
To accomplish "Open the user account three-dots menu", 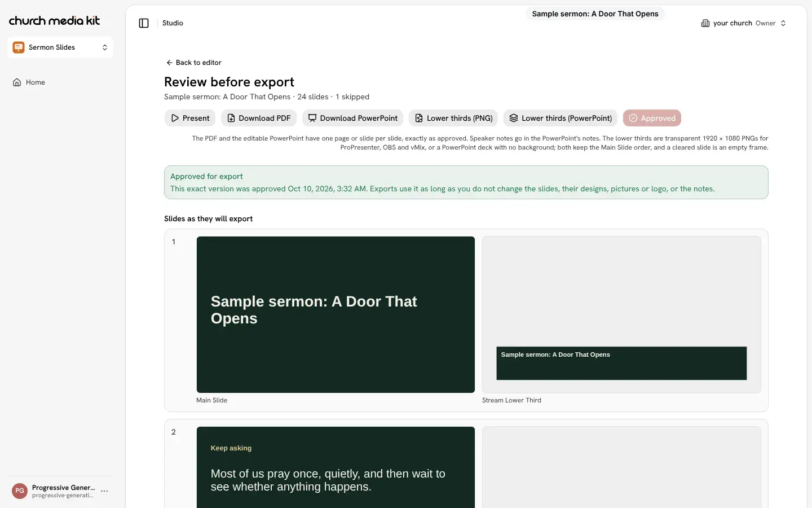I will 104,491.
